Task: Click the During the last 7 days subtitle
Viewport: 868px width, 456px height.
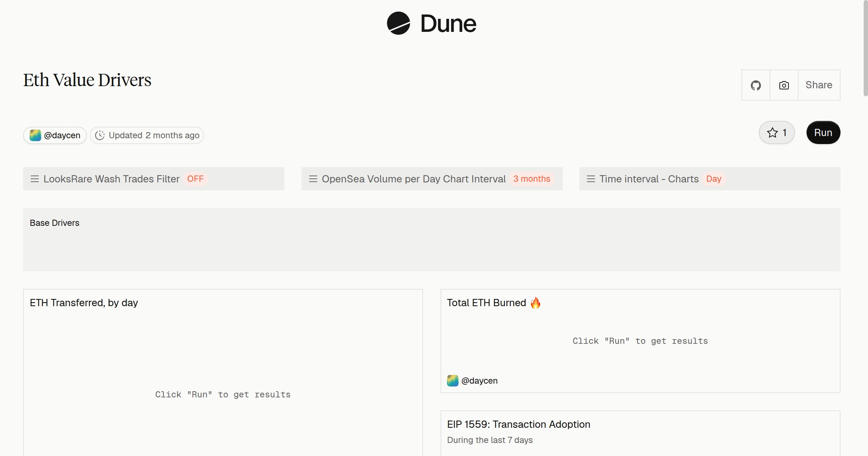Action: (x=490, y=440)
